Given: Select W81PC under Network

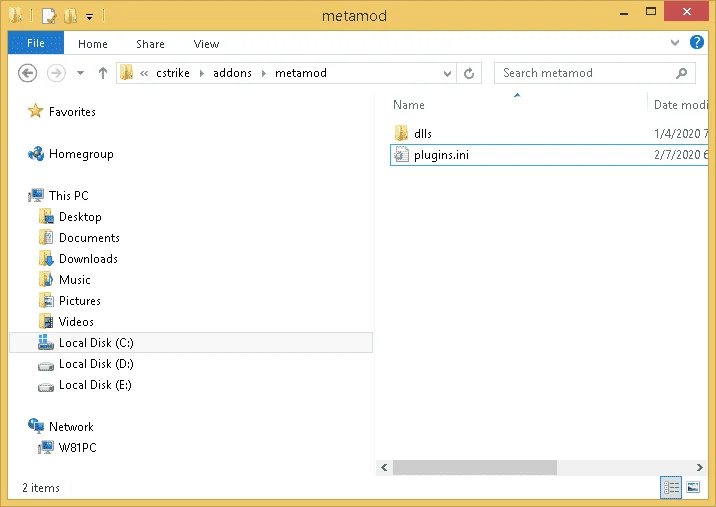Looking at the screenshot, I should (x=77, y=448).
